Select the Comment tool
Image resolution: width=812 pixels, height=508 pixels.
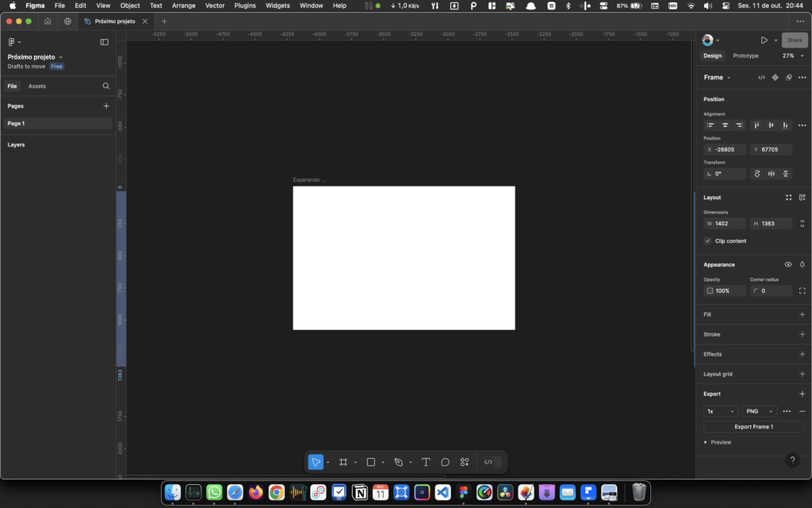[446, 462]
